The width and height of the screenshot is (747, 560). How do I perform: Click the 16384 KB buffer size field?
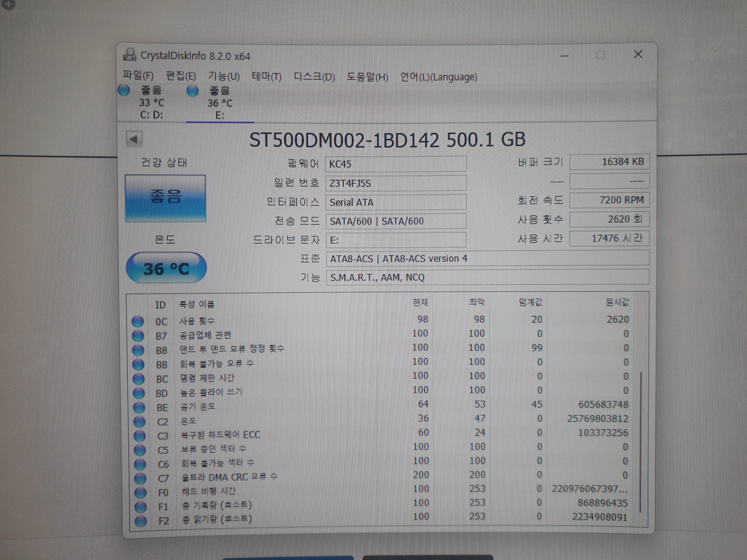[x=609, y=162]
